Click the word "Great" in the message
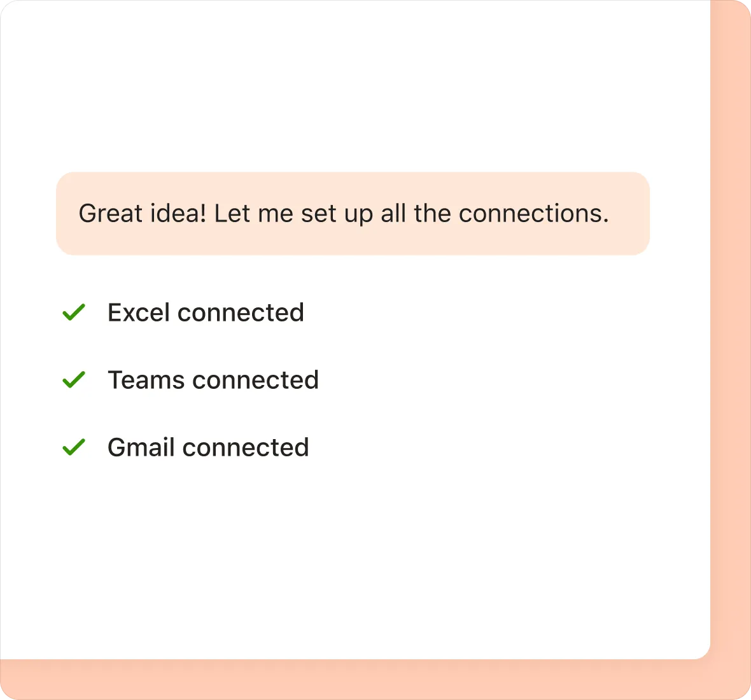 [x=110, y=214]
